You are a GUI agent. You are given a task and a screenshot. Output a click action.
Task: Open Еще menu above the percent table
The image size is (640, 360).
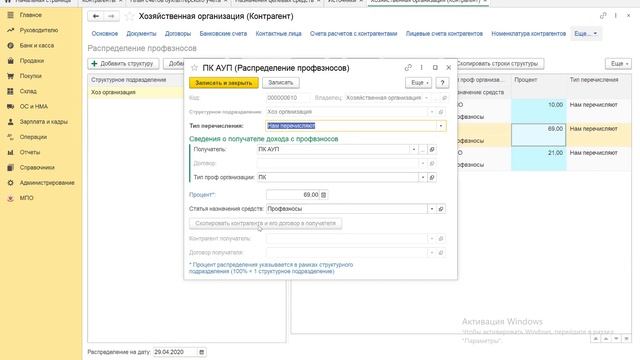click(x=618, y=64)
